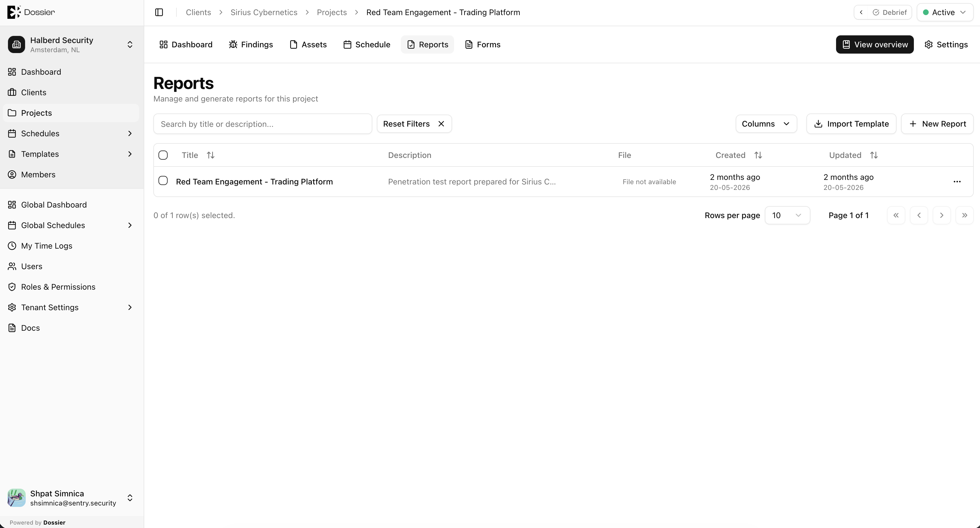Go to previous page
Viewport: 980px width, 528px height.
tap(919, 215)
